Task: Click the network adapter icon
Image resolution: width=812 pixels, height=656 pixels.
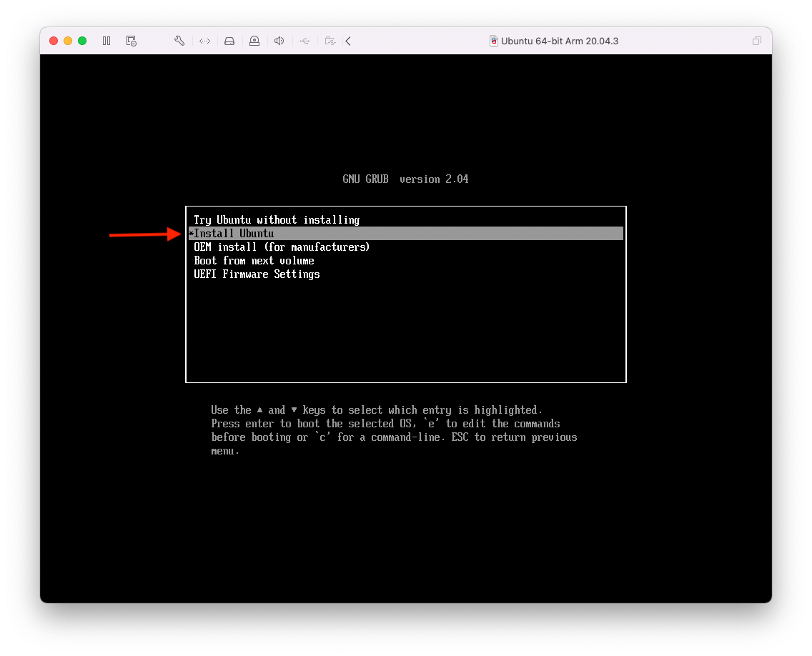Action: 204,41
